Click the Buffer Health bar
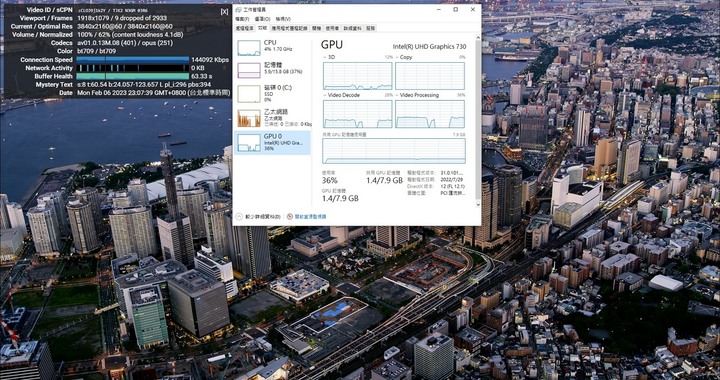 coord(133,76)
